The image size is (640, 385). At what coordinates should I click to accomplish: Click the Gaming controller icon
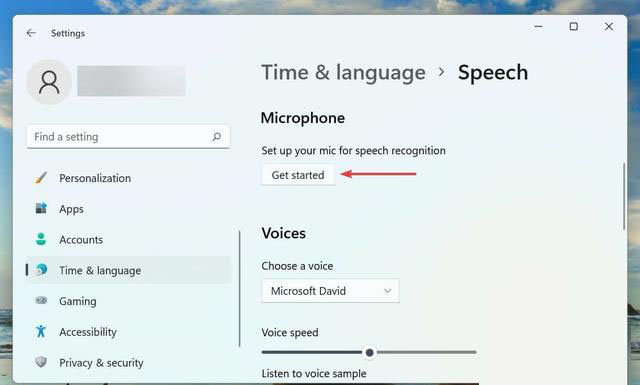(x=41, y=301)
